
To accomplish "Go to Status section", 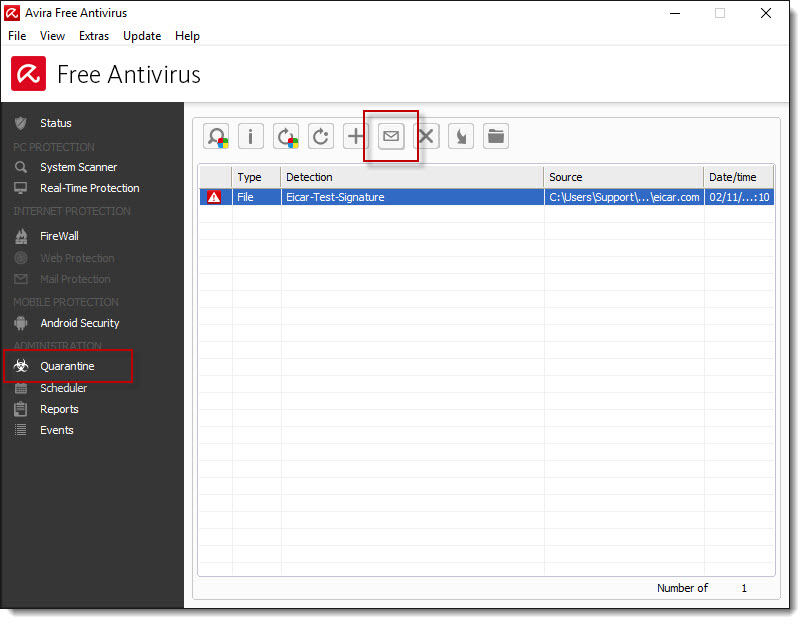I will point(56,123).
